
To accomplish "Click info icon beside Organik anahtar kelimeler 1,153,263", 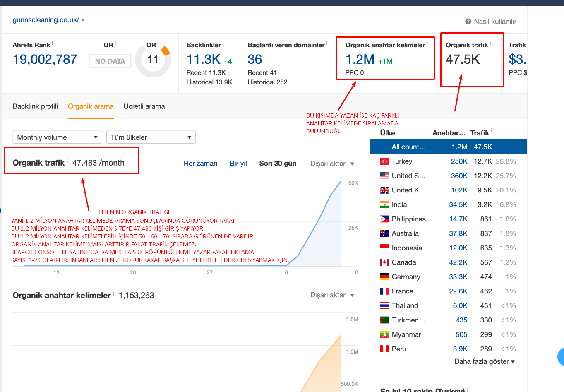I will coord(113,293).
